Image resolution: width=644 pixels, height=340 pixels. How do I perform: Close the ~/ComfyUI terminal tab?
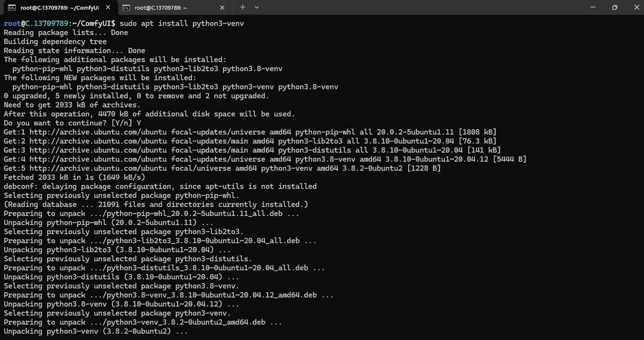tap(108, 7)
